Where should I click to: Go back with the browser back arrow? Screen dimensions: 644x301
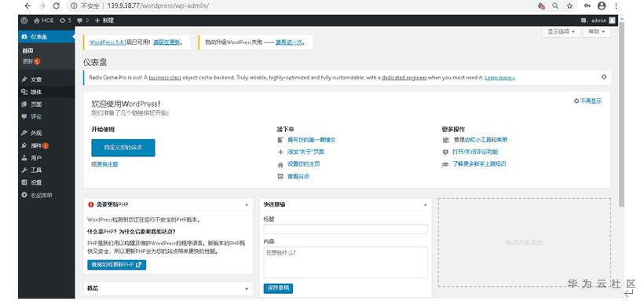click(x=27, y=6)
